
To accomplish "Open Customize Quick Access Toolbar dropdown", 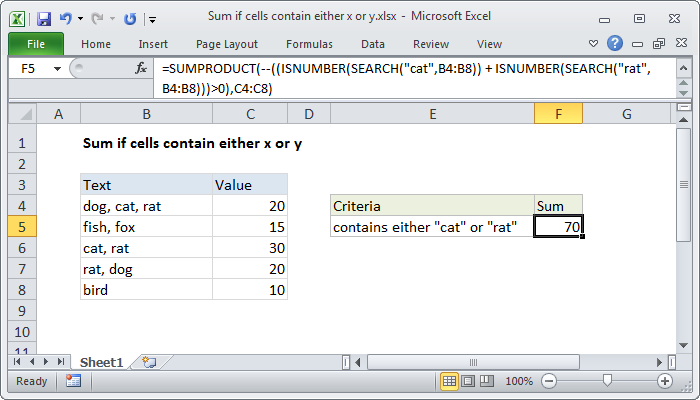I will click(x=151, y=18).
